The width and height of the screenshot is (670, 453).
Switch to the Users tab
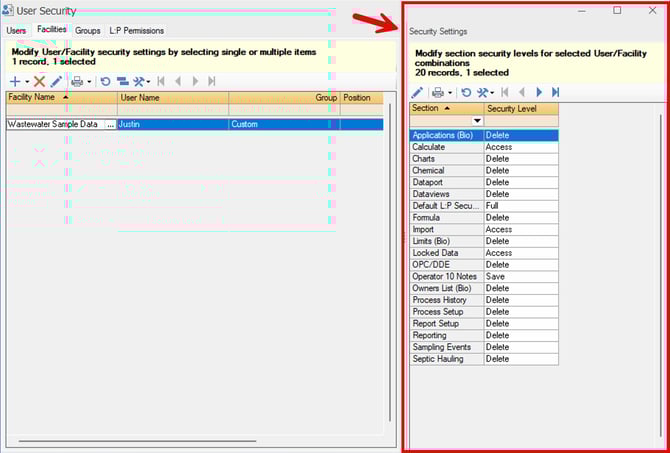click(x=16, y=30)
